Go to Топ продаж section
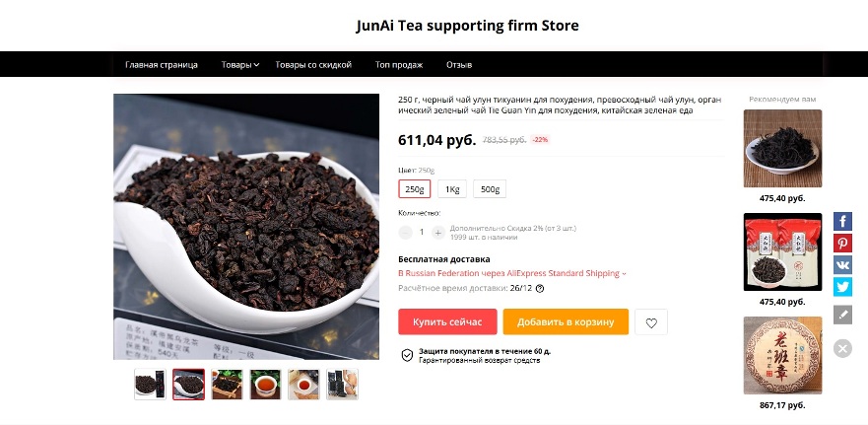Viewport: 868px width, 425px height. tap(399, 65)
